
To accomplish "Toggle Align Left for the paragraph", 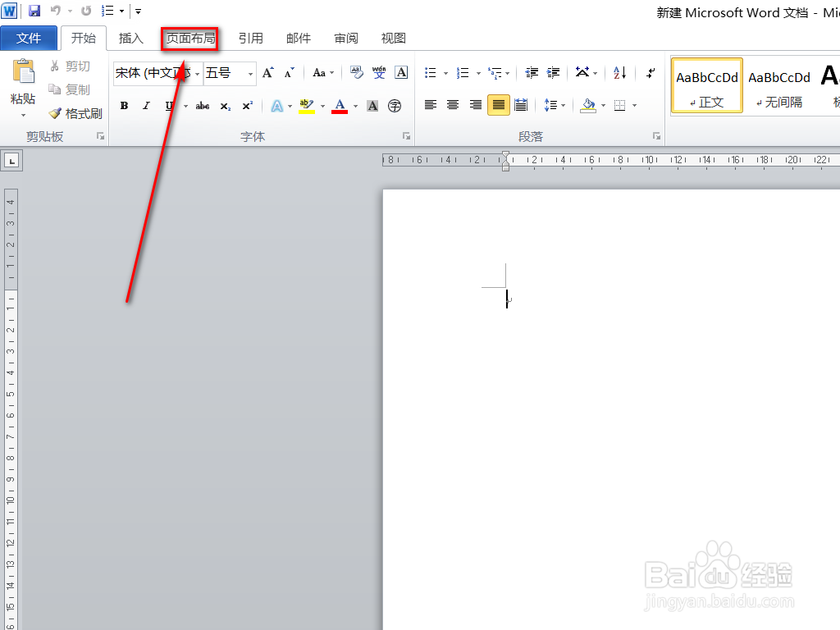I will click(430, 105).
